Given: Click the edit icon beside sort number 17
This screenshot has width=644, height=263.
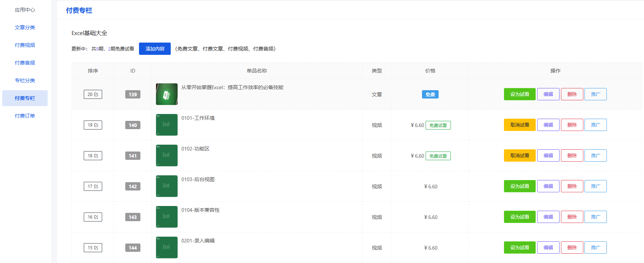Looking at the screenshot, I should coord(96,187).
